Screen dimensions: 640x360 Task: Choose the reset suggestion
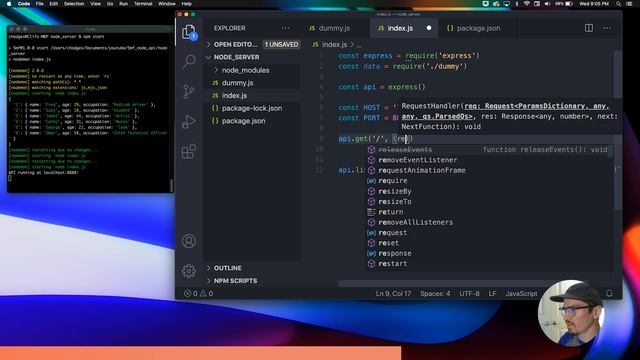click(488, 243)
